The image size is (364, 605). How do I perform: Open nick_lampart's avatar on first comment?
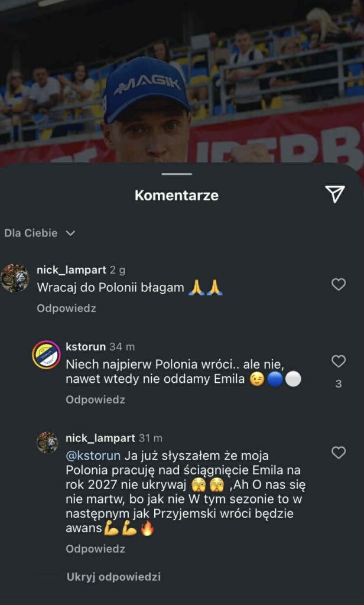pyautogui.click(x=15, y=278)
